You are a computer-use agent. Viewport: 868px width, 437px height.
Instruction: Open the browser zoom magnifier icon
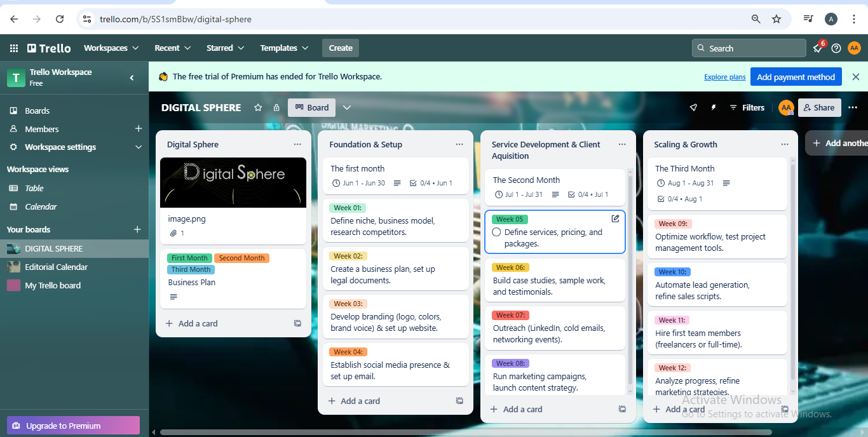(756, 19)
